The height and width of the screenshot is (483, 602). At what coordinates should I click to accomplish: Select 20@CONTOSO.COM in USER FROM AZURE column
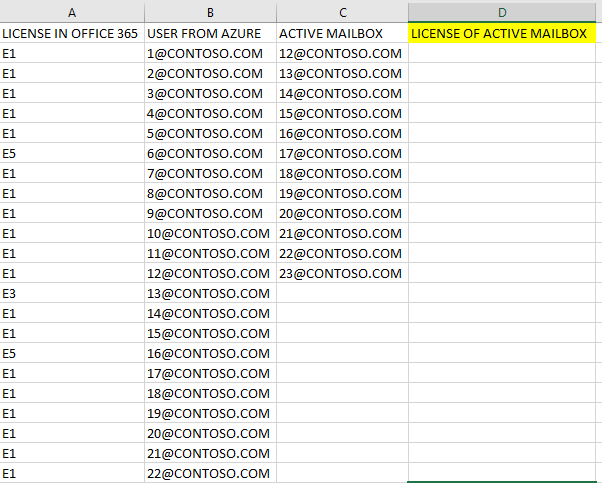click(210, 433)
